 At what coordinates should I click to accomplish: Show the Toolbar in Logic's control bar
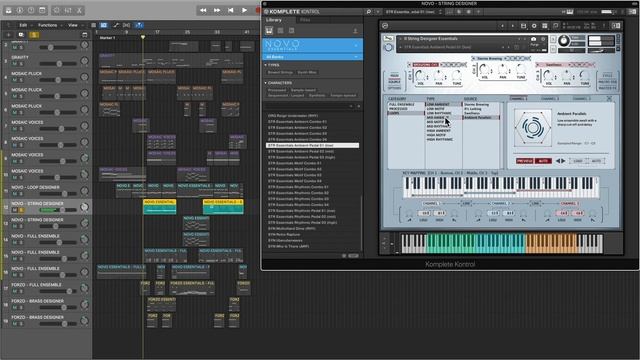pos(42,10)
